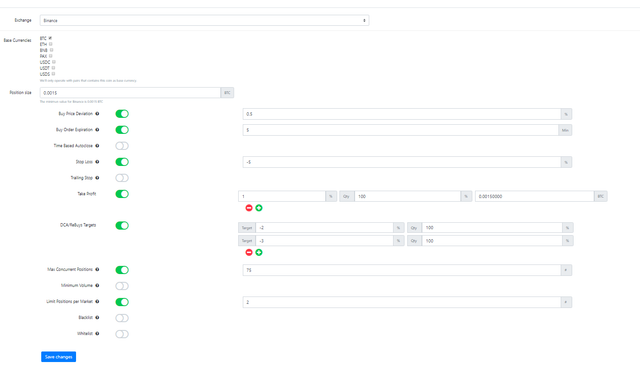Viewport: 640px width, 380px height.
Task: Enable Whitelist switch
Action: [122, 334]
